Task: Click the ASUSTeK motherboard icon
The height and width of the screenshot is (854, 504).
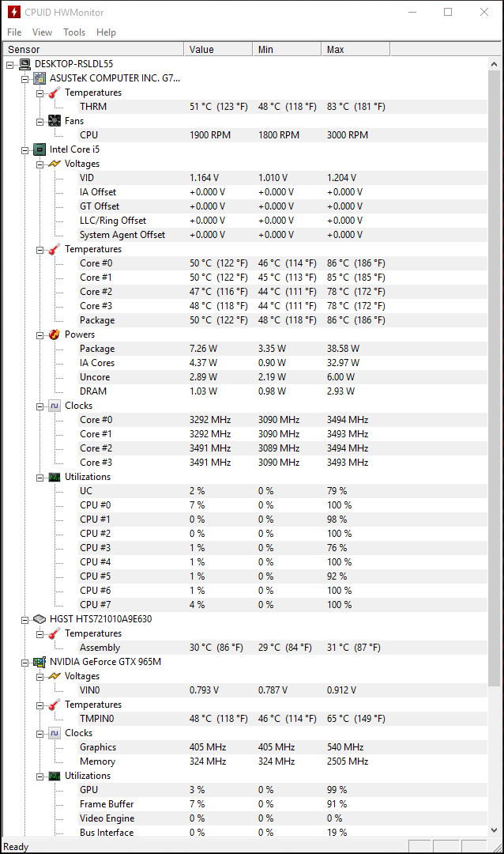Action: click(39, 78)
